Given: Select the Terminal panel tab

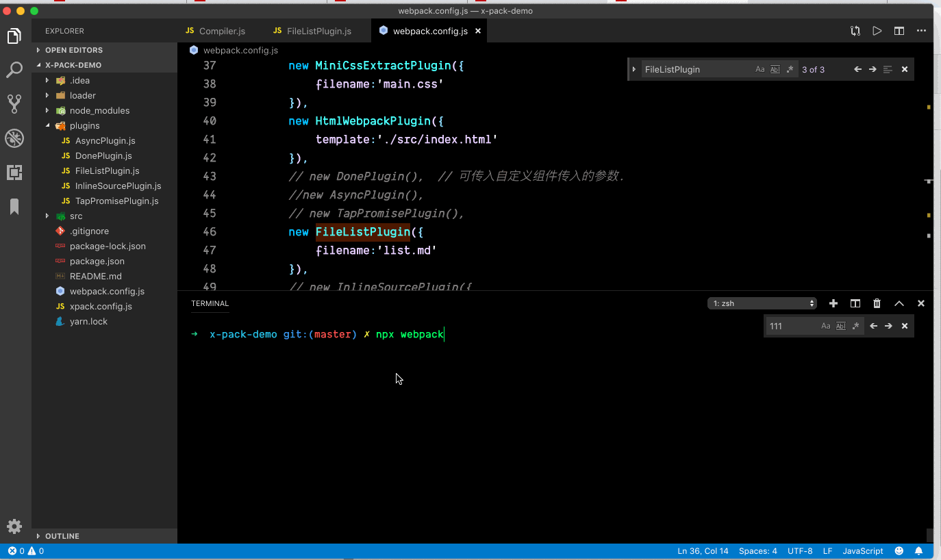Looking at the screenshot, I should (x=210, y=303).
